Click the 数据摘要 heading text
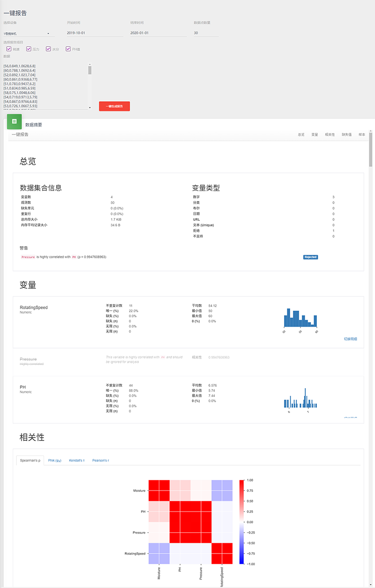 pos(34,125)
